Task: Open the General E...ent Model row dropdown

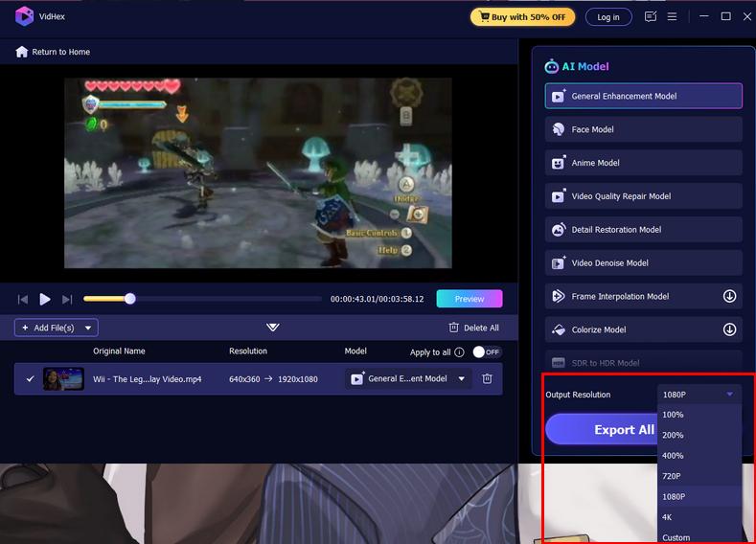Action: [x=462, y=378]
